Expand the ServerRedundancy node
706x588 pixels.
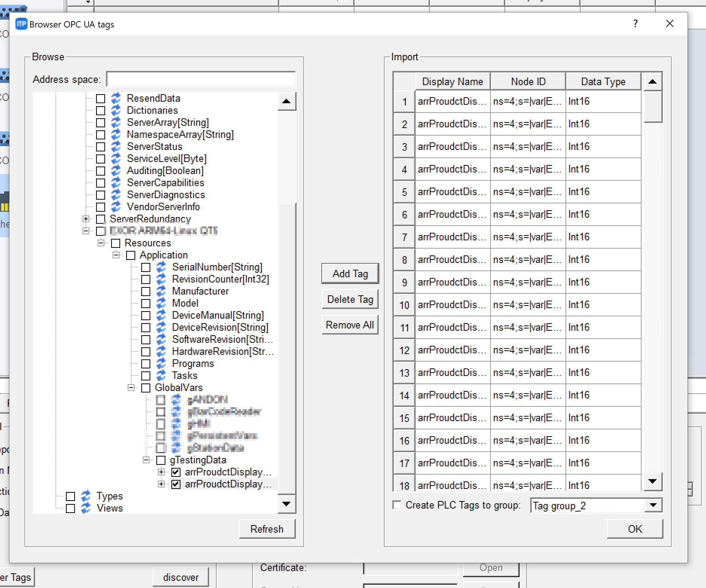point(86,219)
